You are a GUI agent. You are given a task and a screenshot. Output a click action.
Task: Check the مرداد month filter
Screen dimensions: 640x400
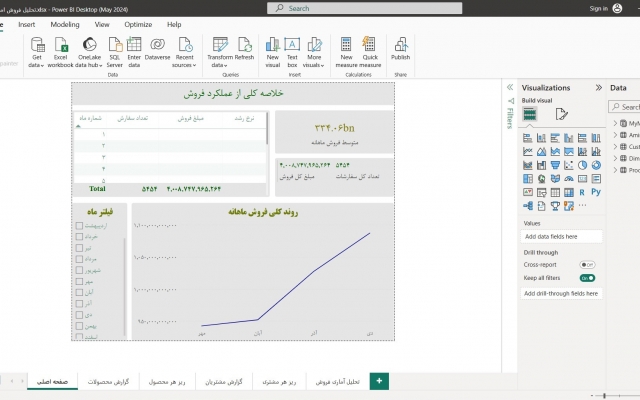pyautogui.click(x=79, y=259)
